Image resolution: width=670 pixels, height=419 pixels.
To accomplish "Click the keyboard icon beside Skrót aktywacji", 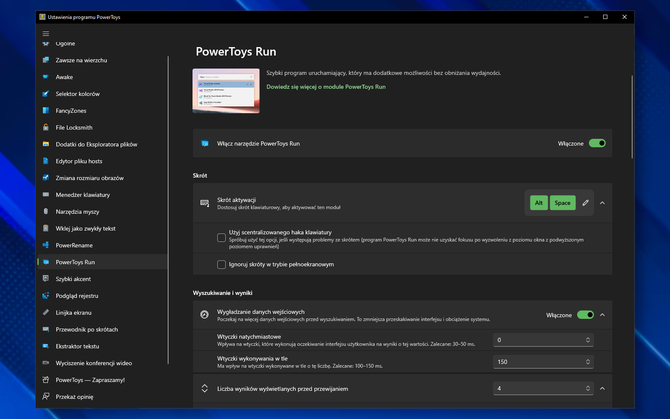I will point(205,203).
